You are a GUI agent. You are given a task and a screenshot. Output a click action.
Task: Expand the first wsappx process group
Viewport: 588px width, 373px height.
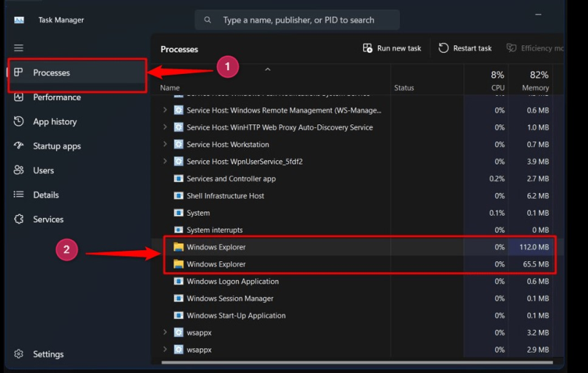(x=165, y=333)
